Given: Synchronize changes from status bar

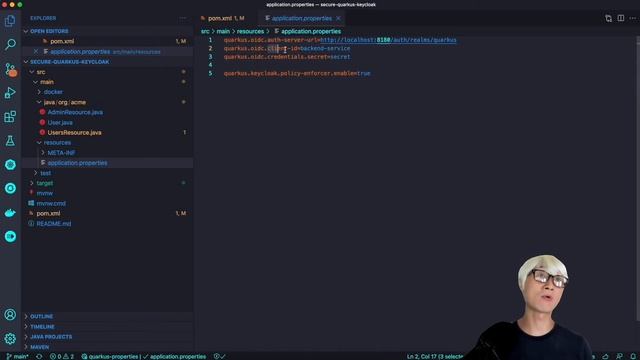Looking at the screenshot, I should coord(39,356).
